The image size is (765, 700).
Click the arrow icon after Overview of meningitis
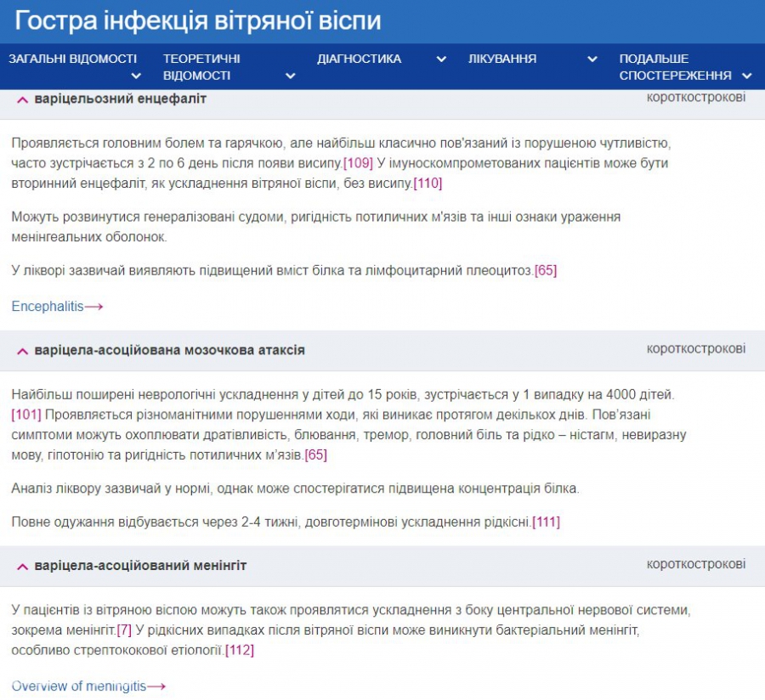point(157,686)
